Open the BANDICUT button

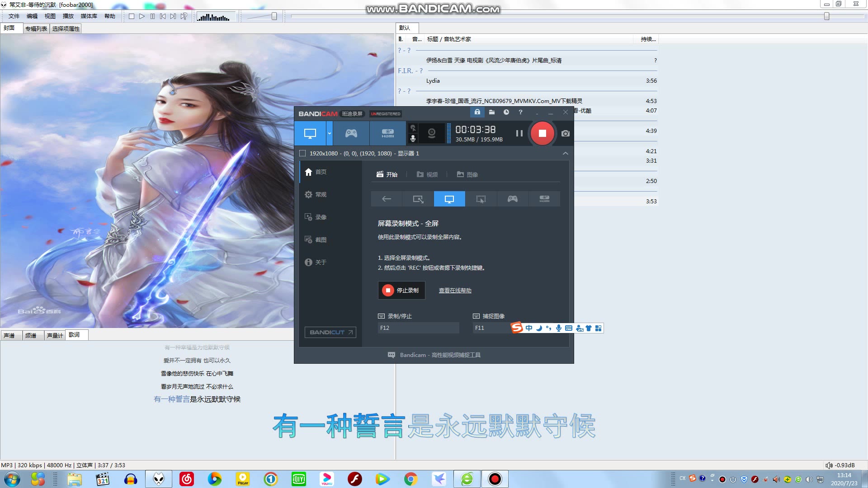(330, 333)
